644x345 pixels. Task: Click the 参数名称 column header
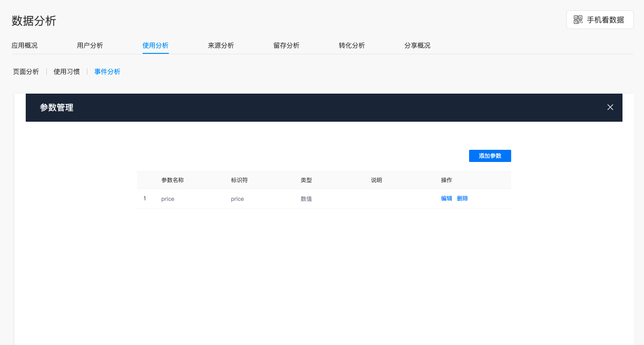[x=173, y=180]
